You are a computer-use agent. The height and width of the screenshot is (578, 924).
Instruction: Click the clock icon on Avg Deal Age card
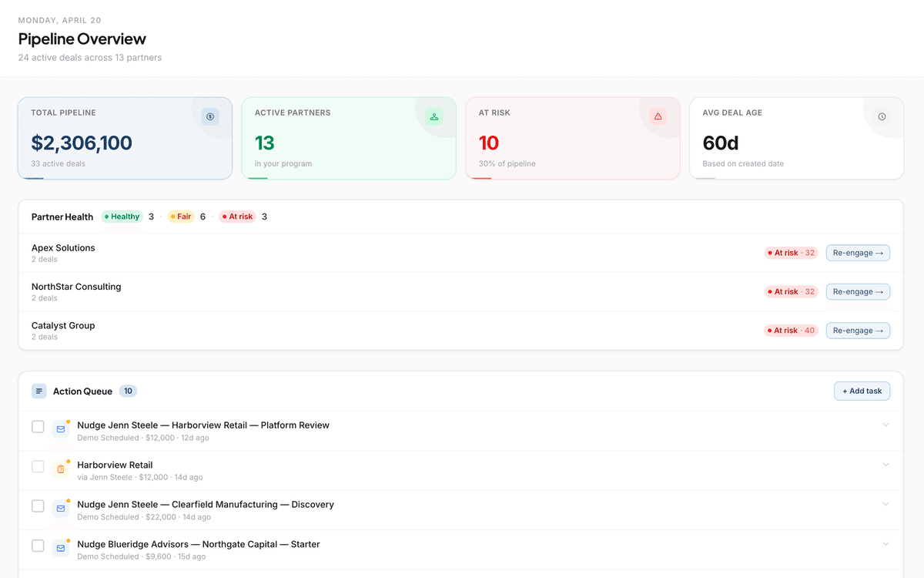coord(882,116)
